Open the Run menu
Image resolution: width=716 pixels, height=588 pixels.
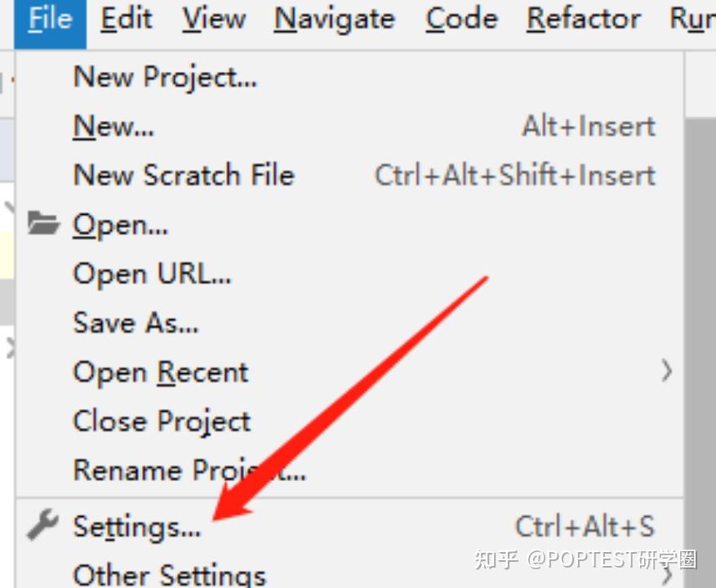click(692, 19)
